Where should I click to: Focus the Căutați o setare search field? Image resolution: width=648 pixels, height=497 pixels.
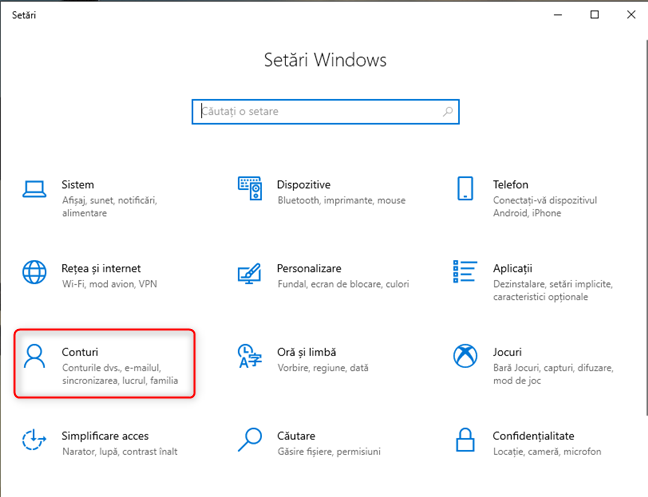click(326, 112)
